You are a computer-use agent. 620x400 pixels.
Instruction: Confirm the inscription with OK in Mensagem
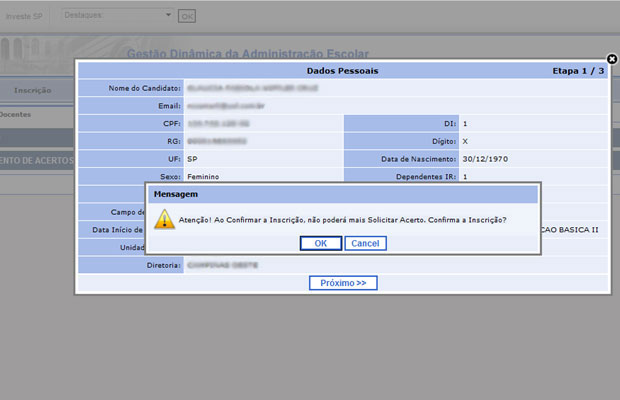coord(320,243)
